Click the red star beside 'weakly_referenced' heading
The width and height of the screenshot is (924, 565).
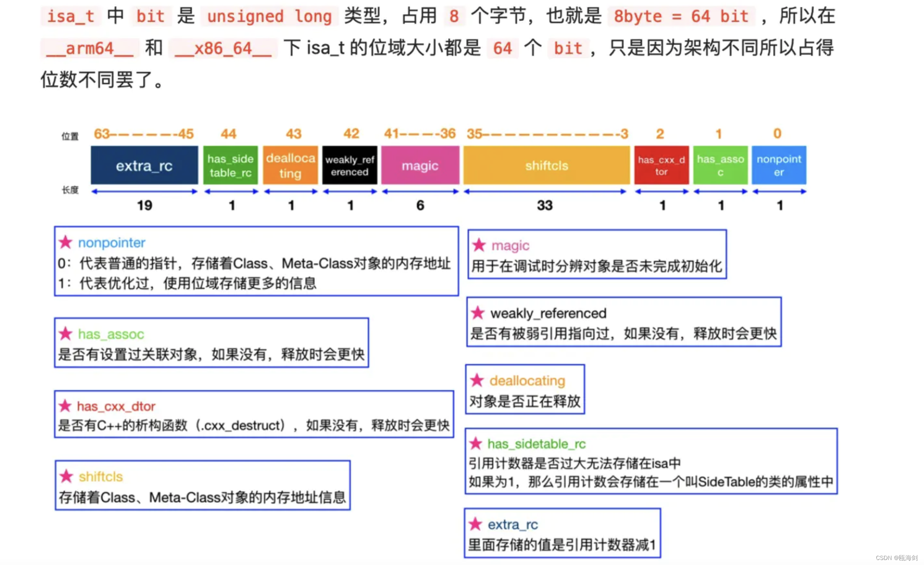click(478, 313)
